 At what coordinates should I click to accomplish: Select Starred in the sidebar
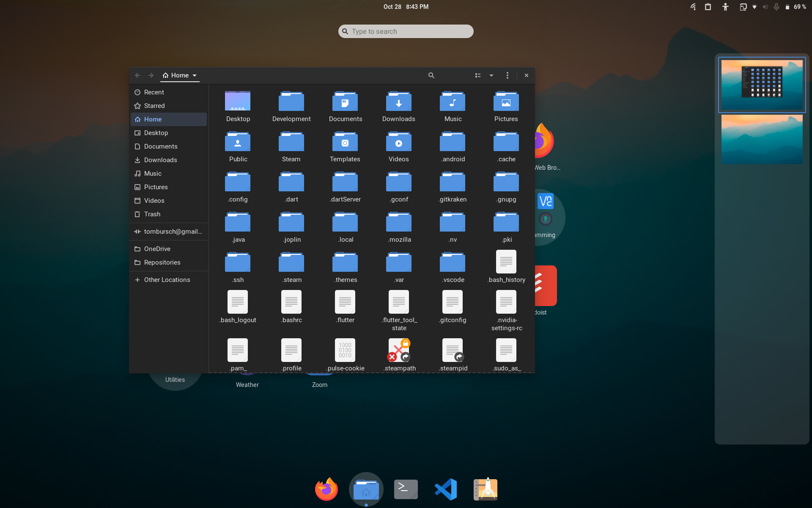[169, 106]
